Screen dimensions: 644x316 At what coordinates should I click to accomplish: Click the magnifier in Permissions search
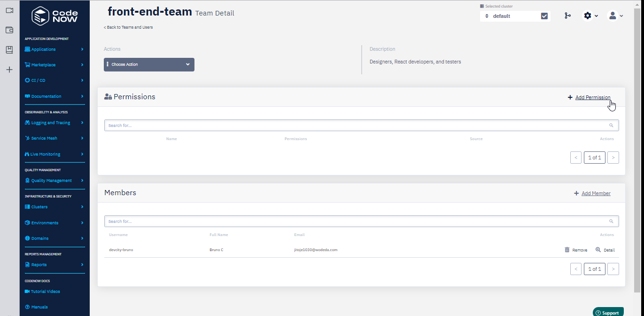pos(611,126)
